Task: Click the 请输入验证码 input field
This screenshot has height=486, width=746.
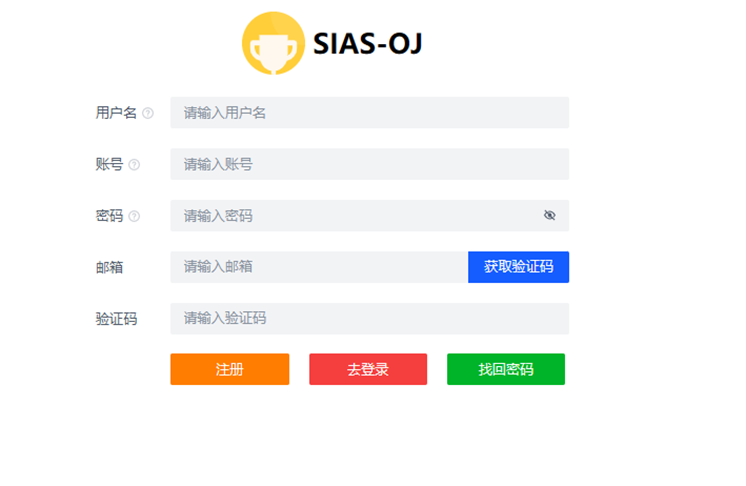Action: (x=369, y=319)
